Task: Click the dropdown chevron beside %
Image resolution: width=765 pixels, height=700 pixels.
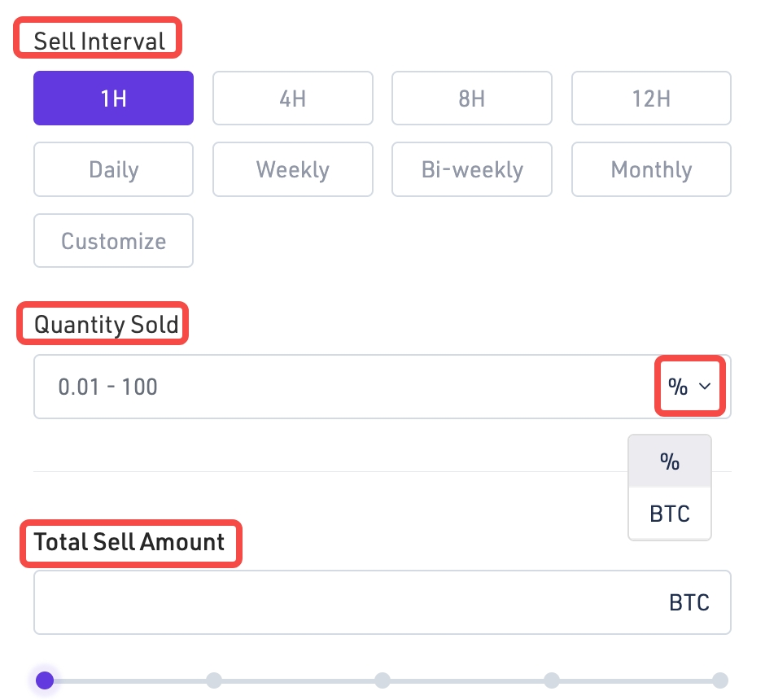Action: click(x=705, y=387)
